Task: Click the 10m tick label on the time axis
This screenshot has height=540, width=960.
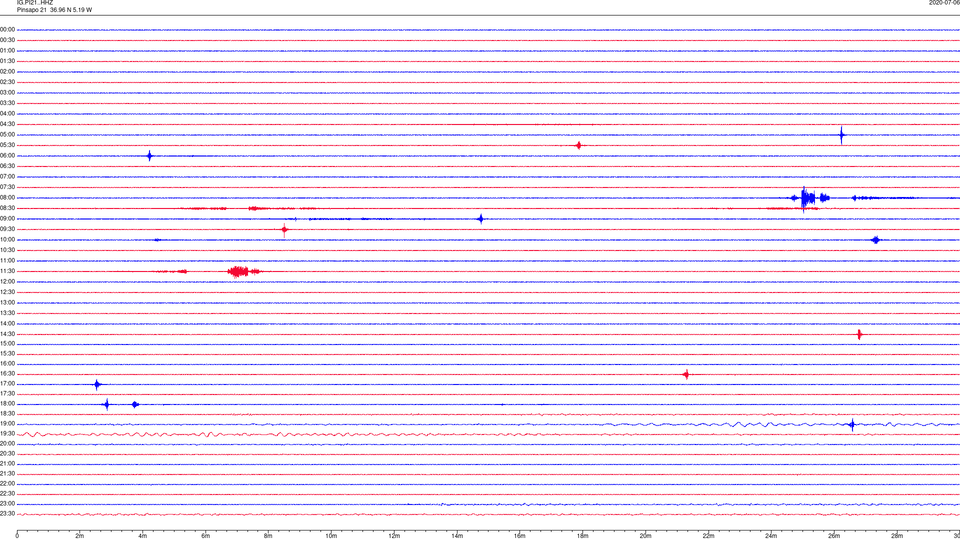Action: (331, 536)
